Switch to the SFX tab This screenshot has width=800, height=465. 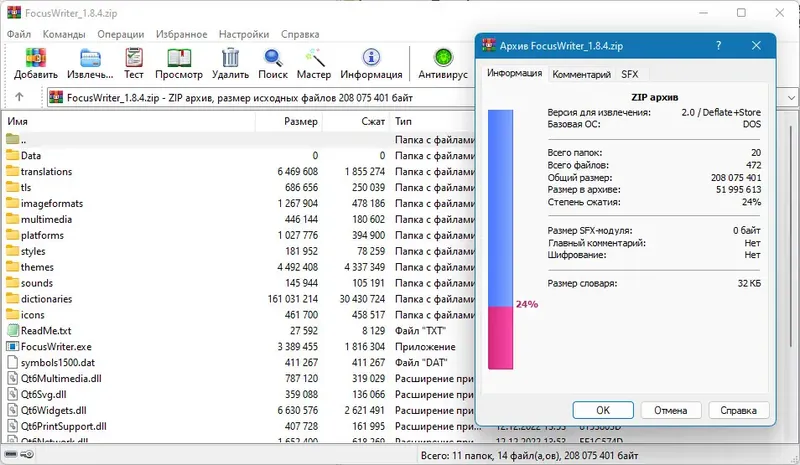[630, 75]
